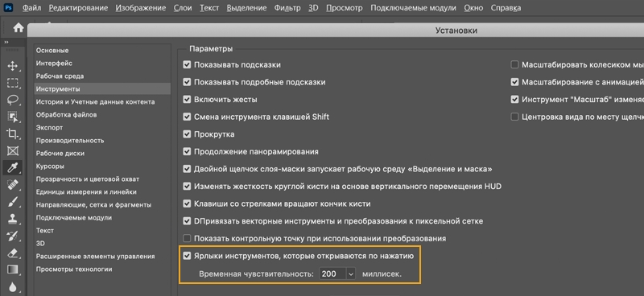The width and height of the screenshot is (644, 296).
Task: Toggle 'Привязать векторные инструменты' checkbox
Action: click(x=188, y=221)
